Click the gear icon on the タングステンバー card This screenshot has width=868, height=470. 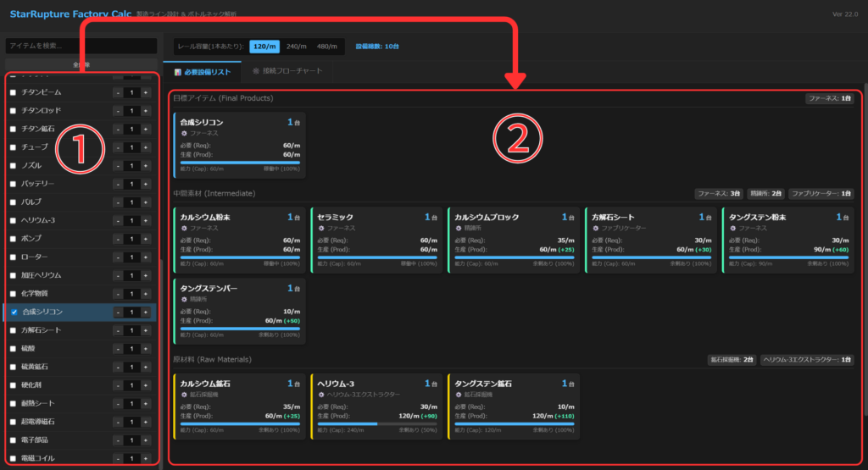click(184, 300)
